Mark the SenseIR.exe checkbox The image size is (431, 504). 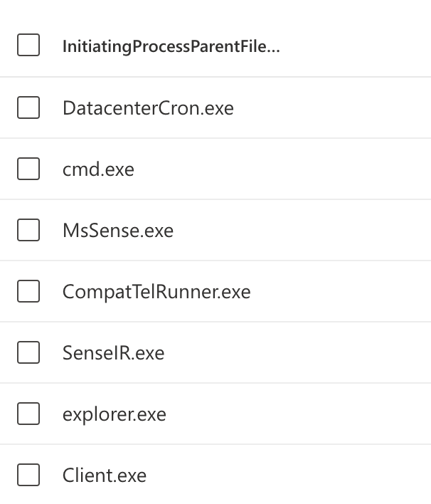coord(28,353)
